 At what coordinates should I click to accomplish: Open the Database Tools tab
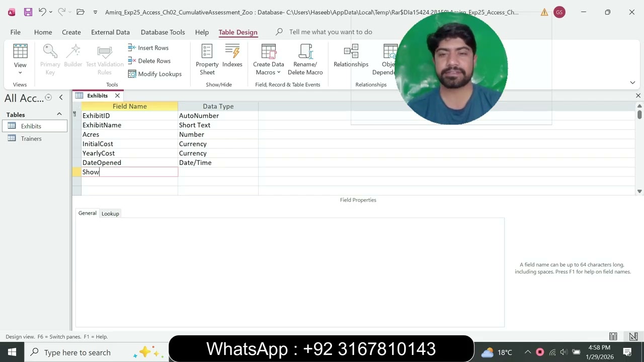pyautogui.click(x=163, y=32)
